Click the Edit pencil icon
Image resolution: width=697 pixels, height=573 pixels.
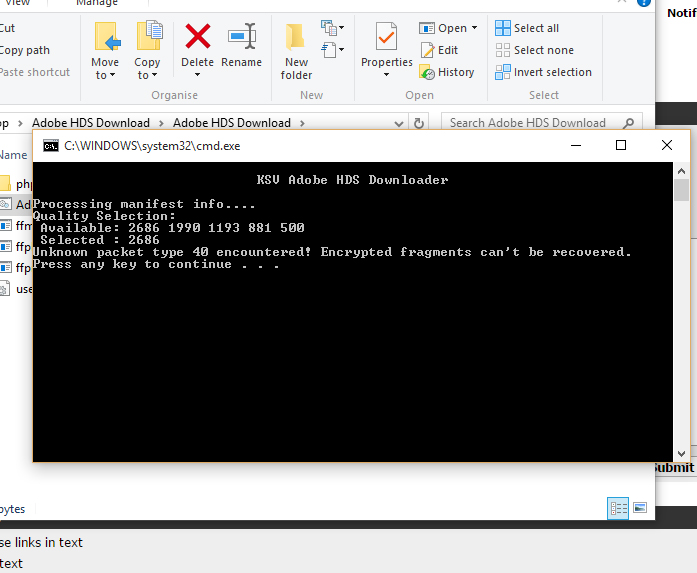coord(427,50)
